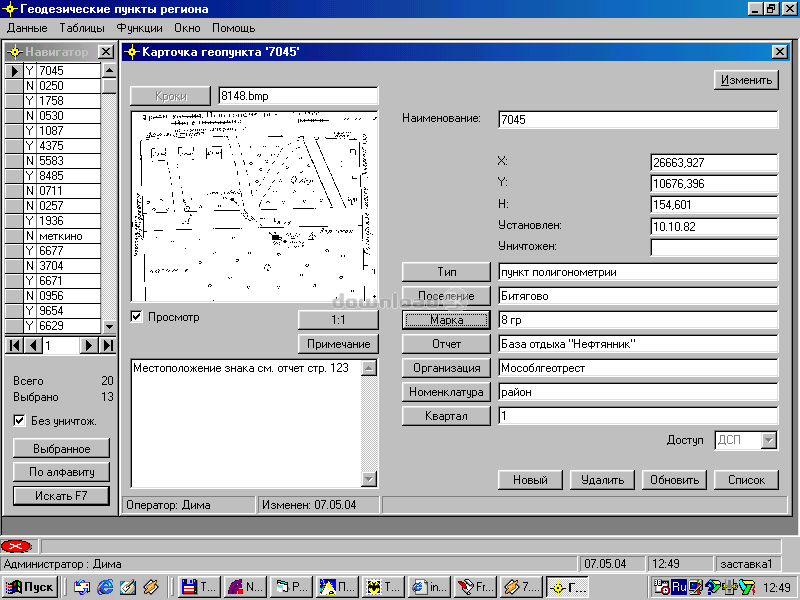
Task: Click the Примечание button
Action: [338, 344]
